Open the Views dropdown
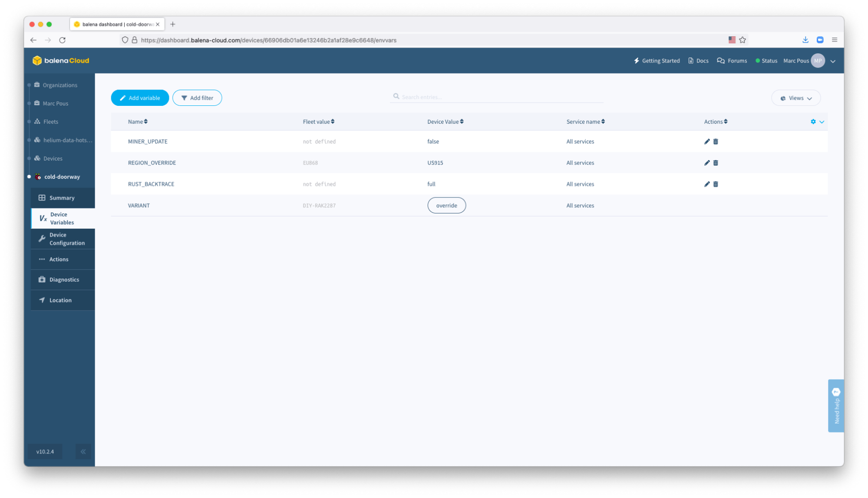Viewport: 868px width, 498px height. pyautogui.click(x=795, y=98)
